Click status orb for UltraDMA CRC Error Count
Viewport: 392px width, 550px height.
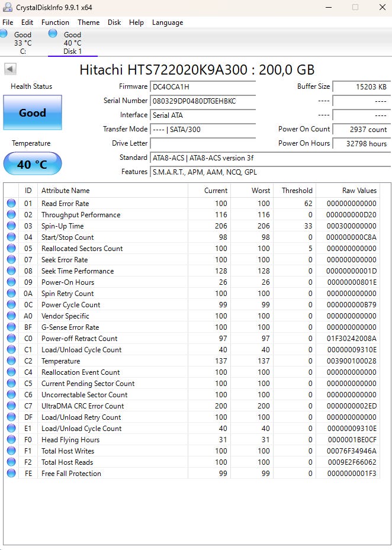click(x=11, y=406)
